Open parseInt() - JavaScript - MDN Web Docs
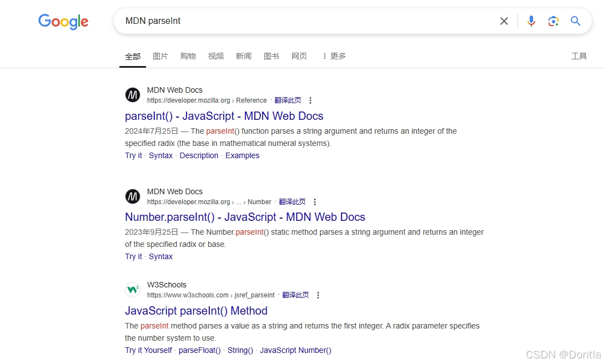 pyautogui.click(x=224, y=116)
